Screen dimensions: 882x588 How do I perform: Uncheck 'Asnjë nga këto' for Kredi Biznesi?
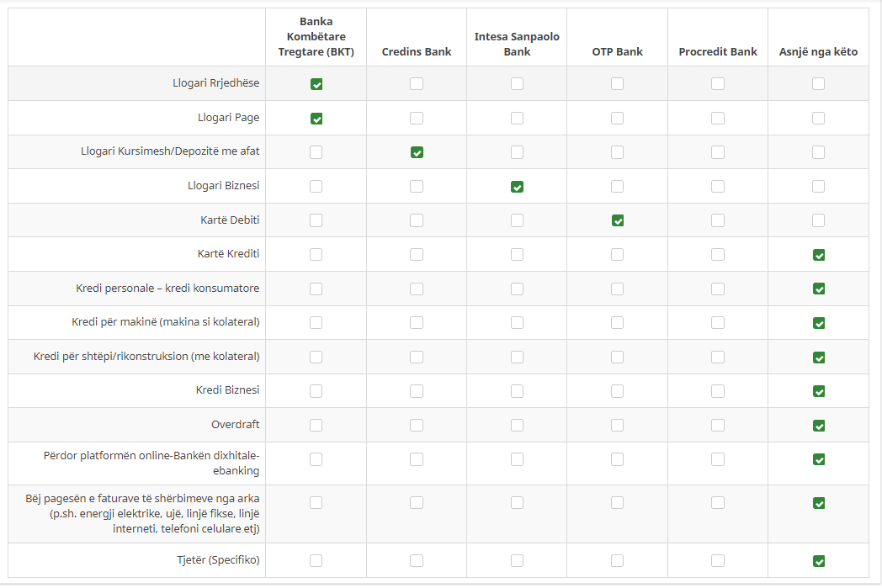[819, 391]
